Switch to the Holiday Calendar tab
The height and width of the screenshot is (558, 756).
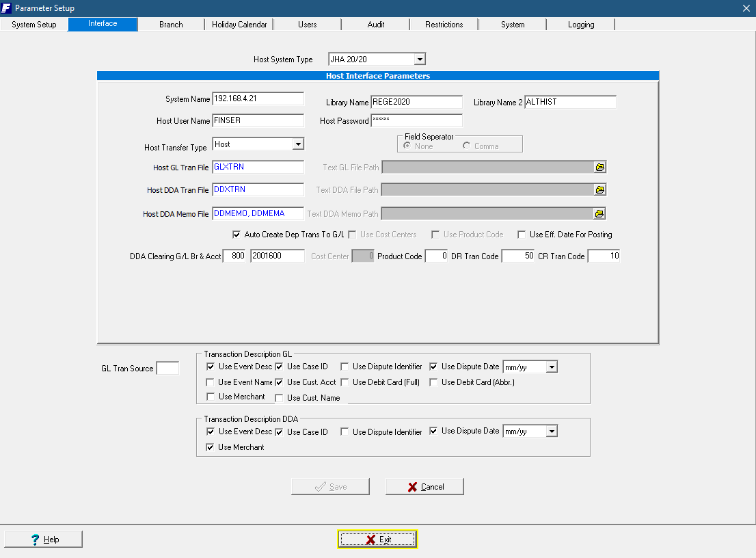coord(239,25)
